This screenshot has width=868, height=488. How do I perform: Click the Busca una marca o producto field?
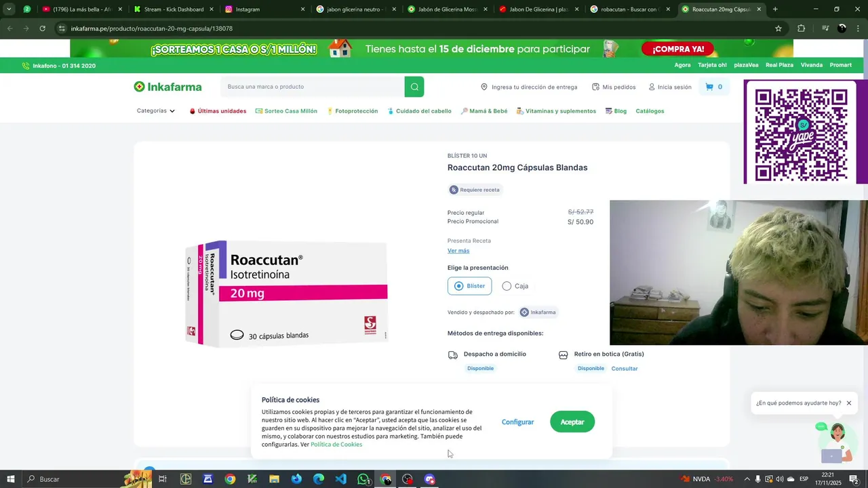click(313, 87)
